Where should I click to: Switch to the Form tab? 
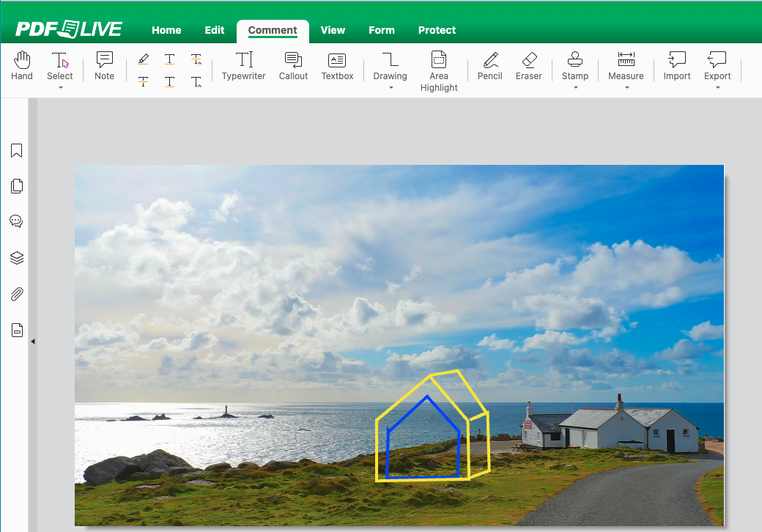(x=382, y=30)
